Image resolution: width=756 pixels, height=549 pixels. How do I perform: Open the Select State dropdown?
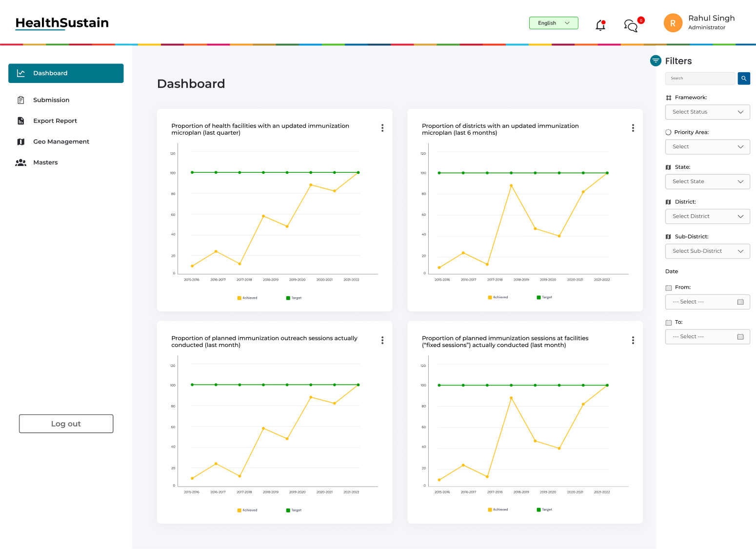point(707,182)
